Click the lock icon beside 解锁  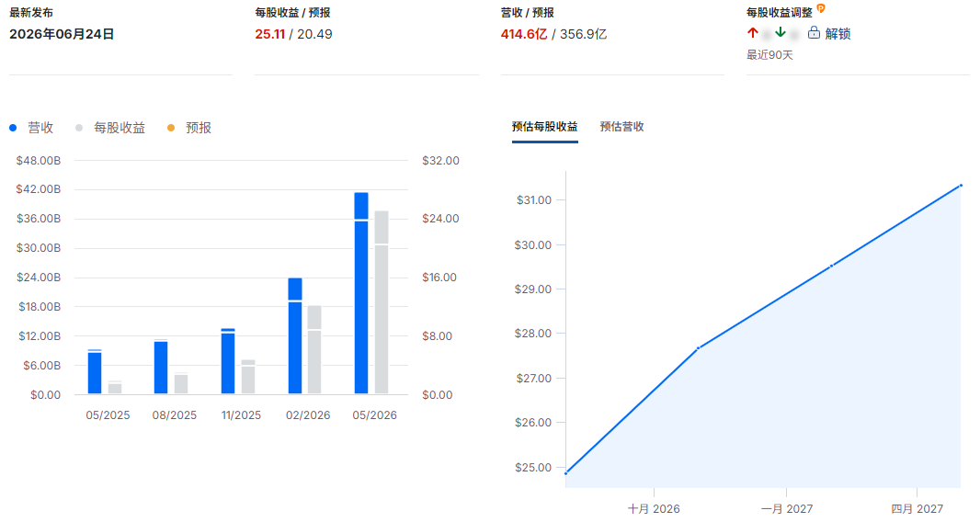(x=814, y=33)
